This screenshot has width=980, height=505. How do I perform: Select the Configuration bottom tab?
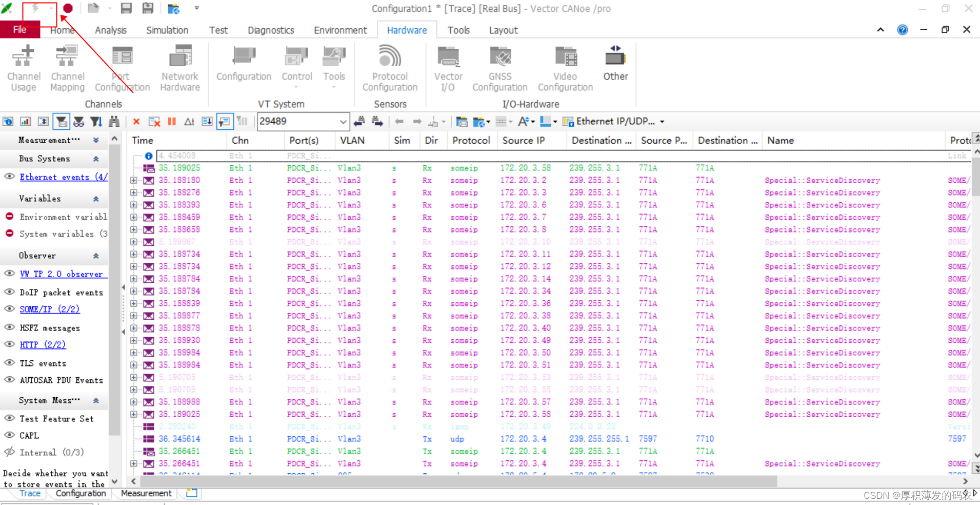[x=81, y=493]
